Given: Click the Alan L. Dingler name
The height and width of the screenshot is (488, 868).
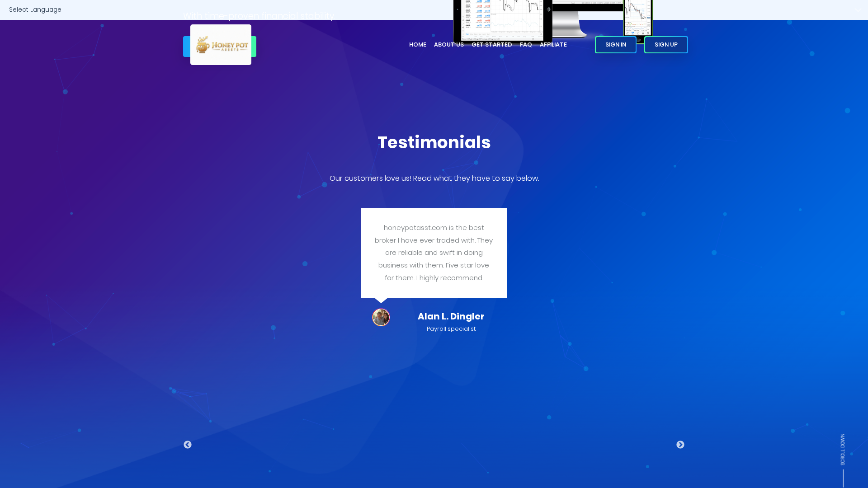Looking at the screenshot, I should click(x=451, y=316).
